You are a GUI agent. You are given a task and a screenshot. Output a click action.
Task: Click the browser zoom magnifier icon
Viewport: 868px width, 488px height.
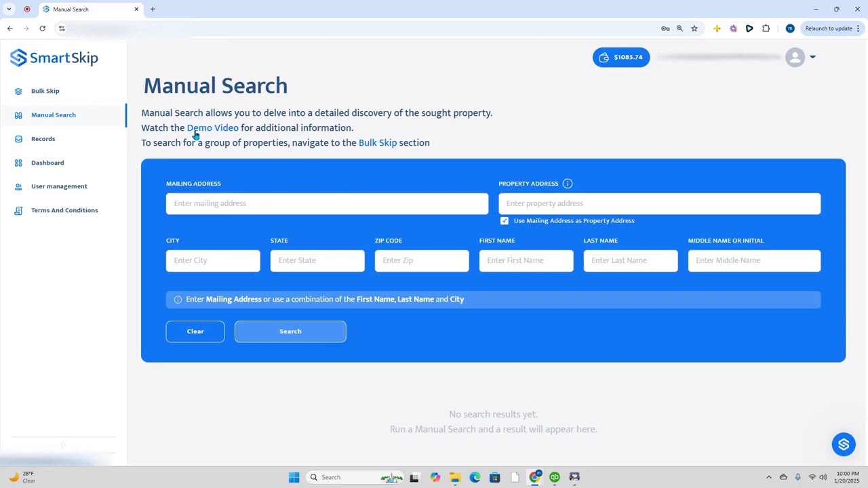679,28
